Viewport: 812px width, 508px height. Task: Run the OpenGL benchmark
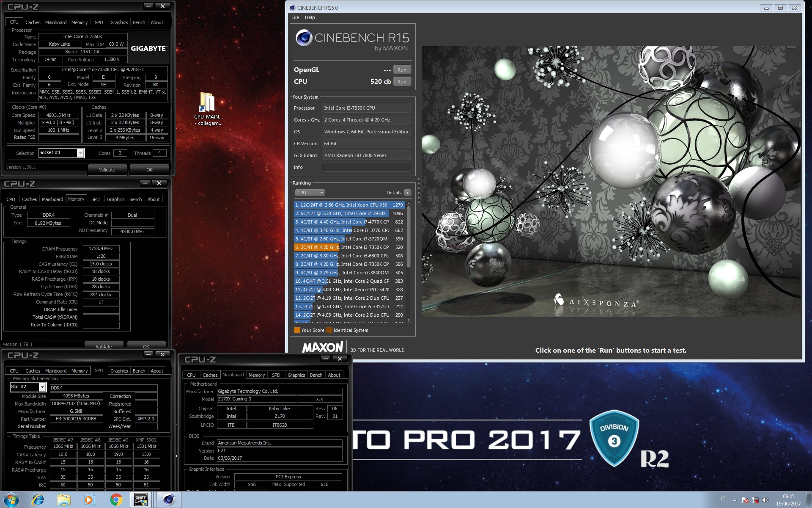(x=402, y=70)
